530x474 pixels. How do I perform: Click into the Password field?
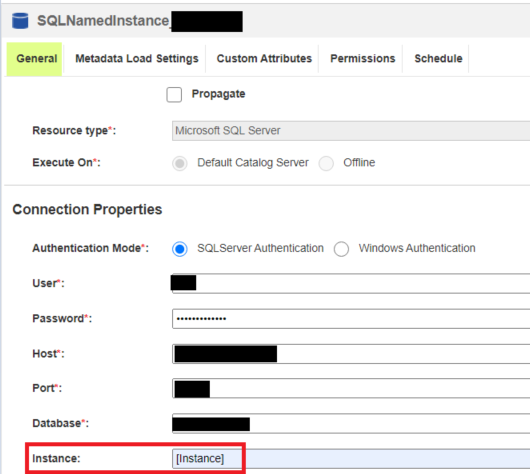point(351,319)
